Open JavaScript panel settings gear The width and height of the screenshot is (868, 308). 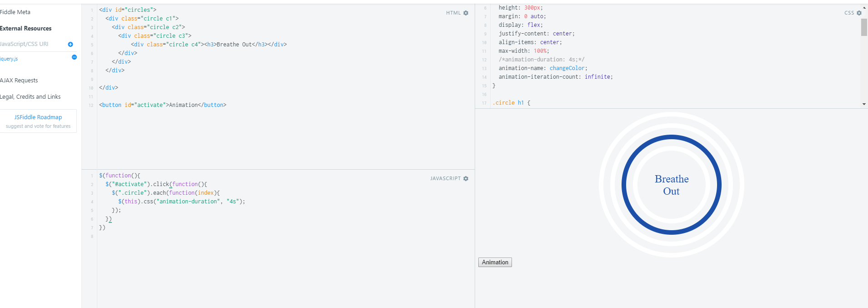tap(466, 179)
